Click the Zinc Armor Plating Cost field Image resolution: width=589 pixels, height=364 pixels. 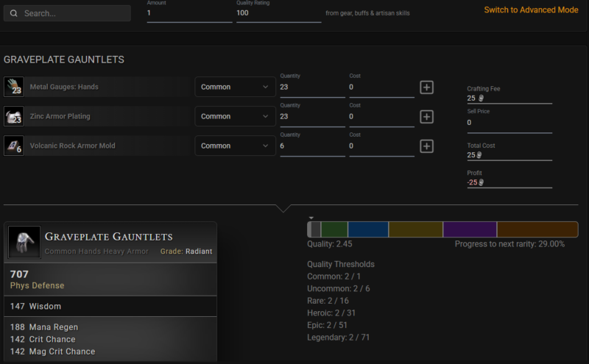click(381, 117)
